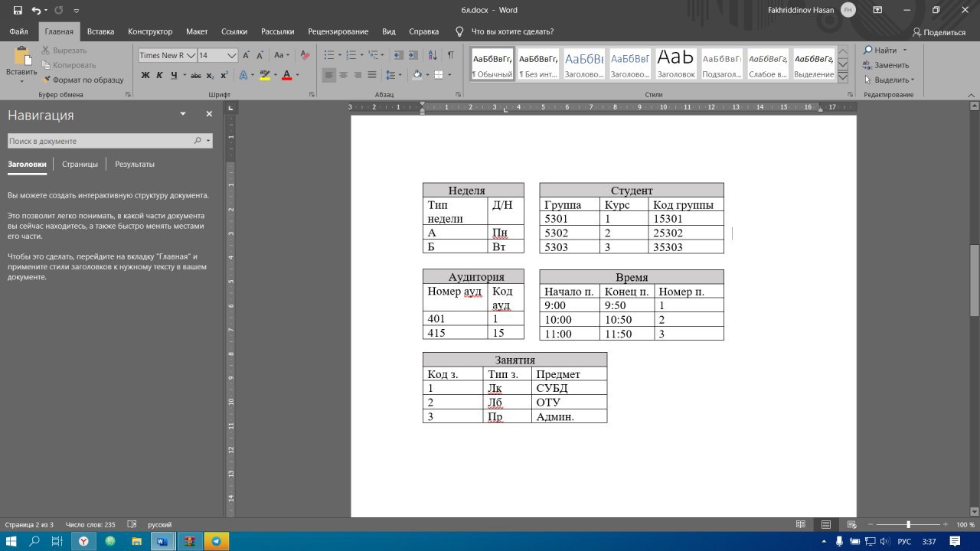Switch to the Макет ribbon tab
Viewport: 980px width, 551px height.
coord(197,31)
